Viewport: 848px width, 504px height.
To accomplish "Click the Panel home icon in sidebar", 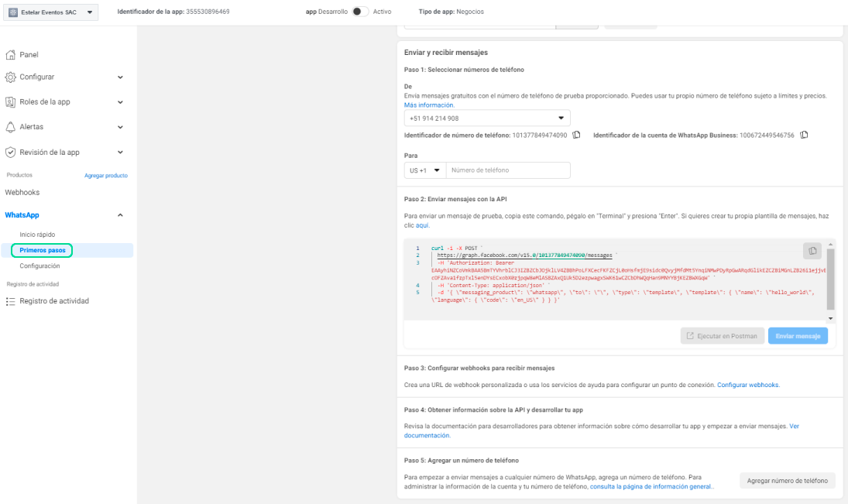I will pos(11,55).
